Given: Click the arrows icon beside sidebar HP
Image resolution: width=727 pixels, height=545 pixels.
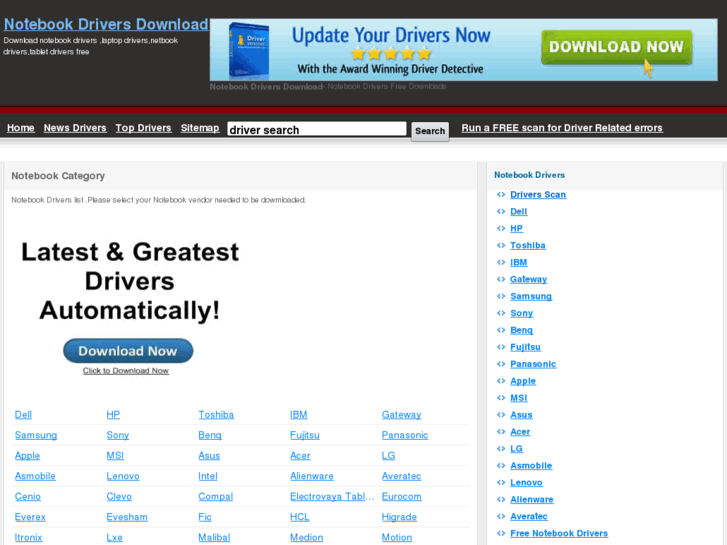Looking at the screenshot, I should tap(501, 229).
